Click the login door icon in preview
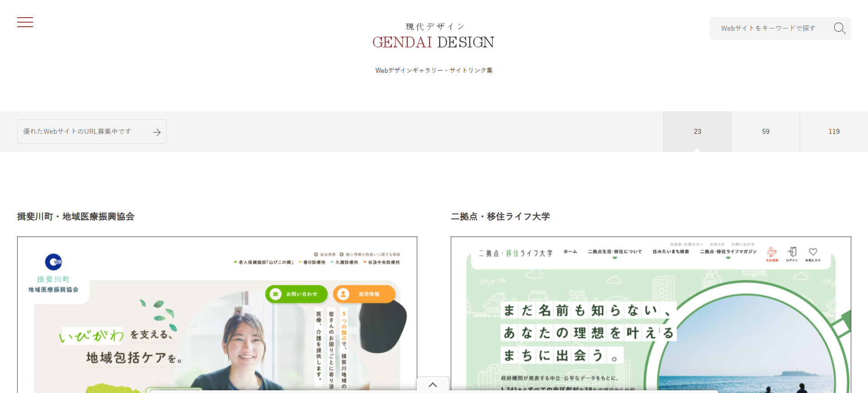 click(x=792, y=252)
